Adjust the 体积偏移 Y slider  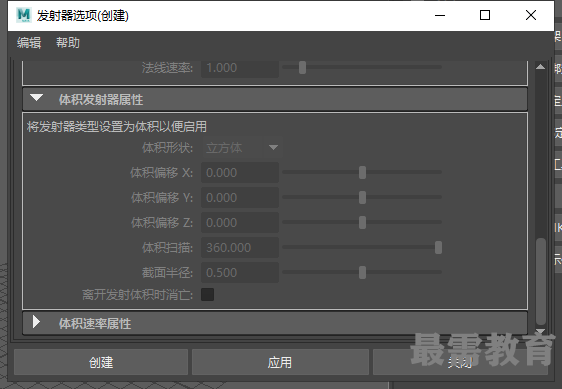tap(362, 198)
